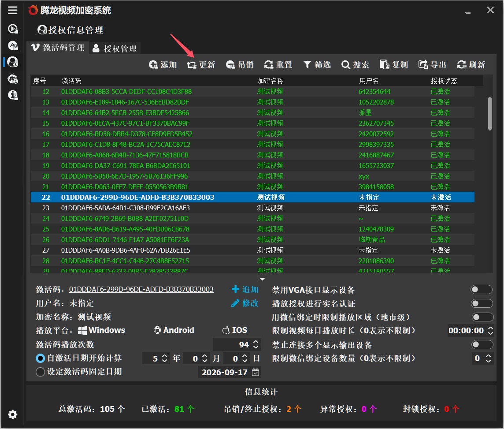Collapse the detail panel triangle
The width and height of the screenshot is (504, 429).
click(262, 279)
